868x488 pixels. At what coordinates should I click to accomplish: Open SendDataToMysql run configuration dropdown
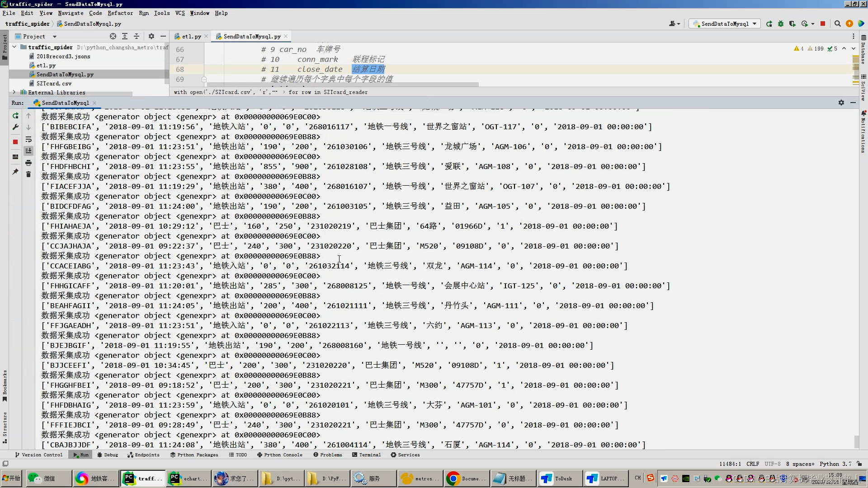(x=725, y=24)
